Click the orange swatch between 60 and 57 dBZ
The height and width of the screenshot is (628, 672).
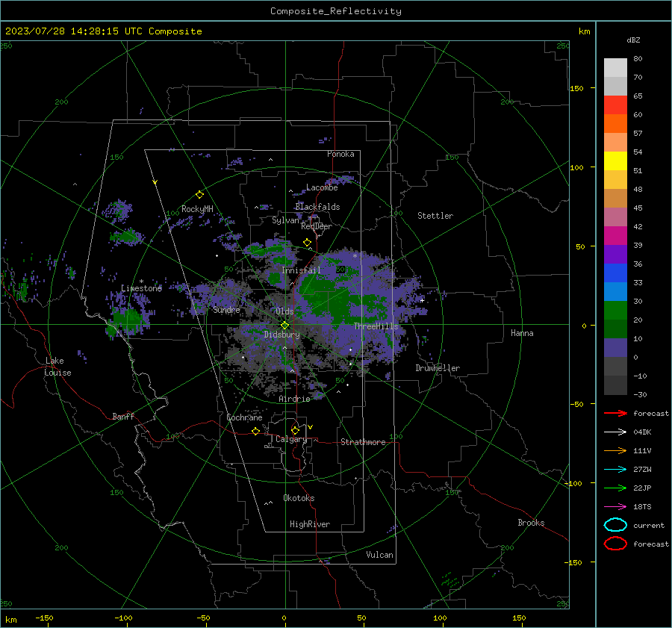click(x=615, y=123)
